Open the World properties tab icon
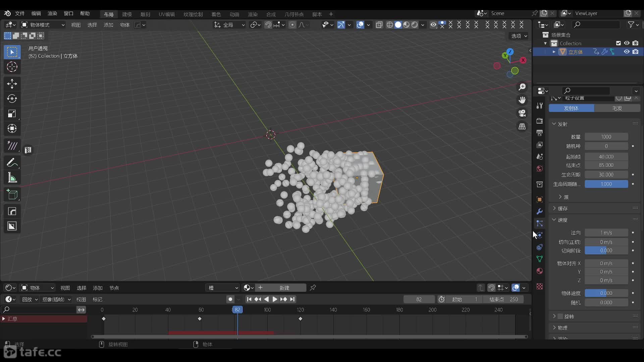Screen dimensions: 644x362 point(539,169)
